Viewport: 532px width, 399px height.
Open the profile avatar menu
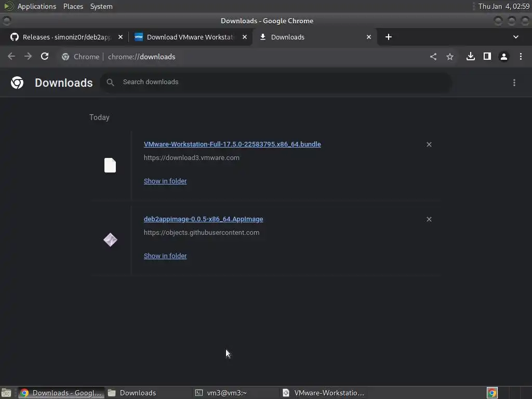point(504,57)
